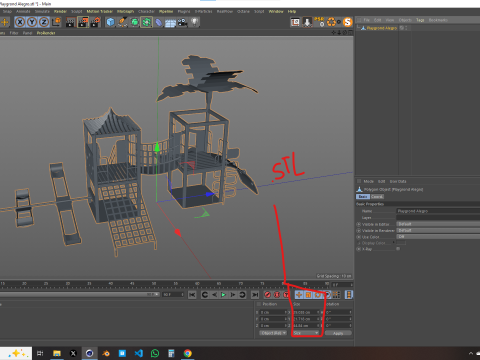Open the Visible in Editor dropdown

pyautogui.click(x=438, y=224)
